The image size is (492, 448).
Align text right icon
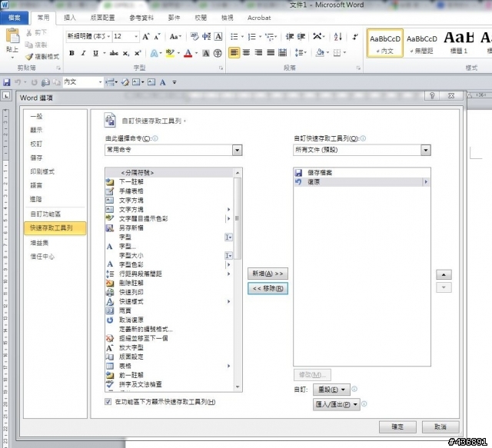pyautogui.click(x=258, y=52)
